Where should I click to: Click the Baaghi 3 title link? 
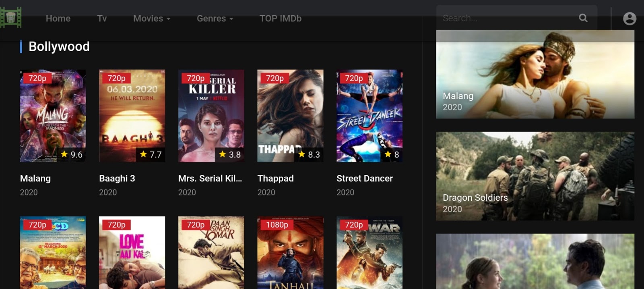coord(117,179)
